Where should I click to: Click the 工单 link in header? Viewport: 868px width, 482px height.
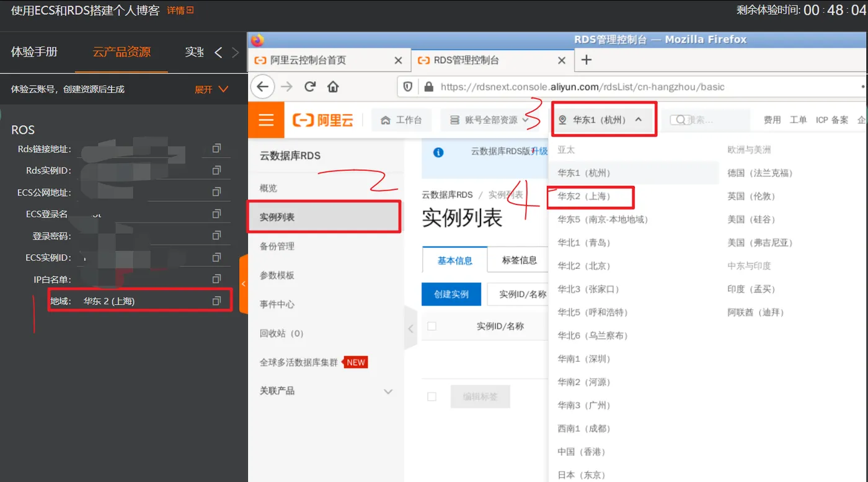pos(798,120)
